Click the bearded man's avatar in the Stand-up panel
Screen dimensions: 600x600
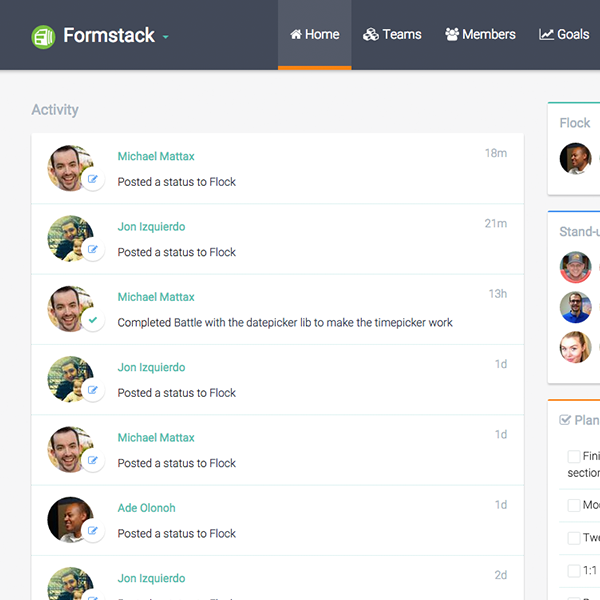point(576,307)
